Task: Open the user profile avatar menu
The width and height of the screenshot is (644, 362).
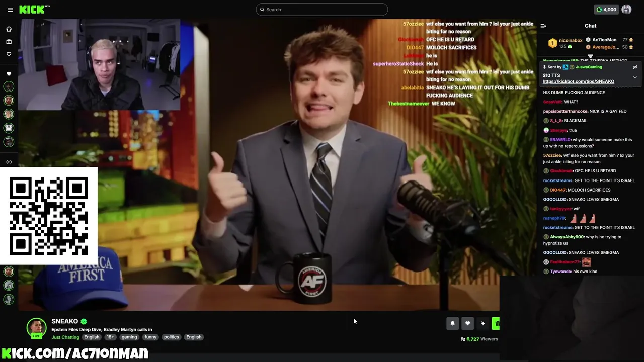Action: (x=626, y=9)
